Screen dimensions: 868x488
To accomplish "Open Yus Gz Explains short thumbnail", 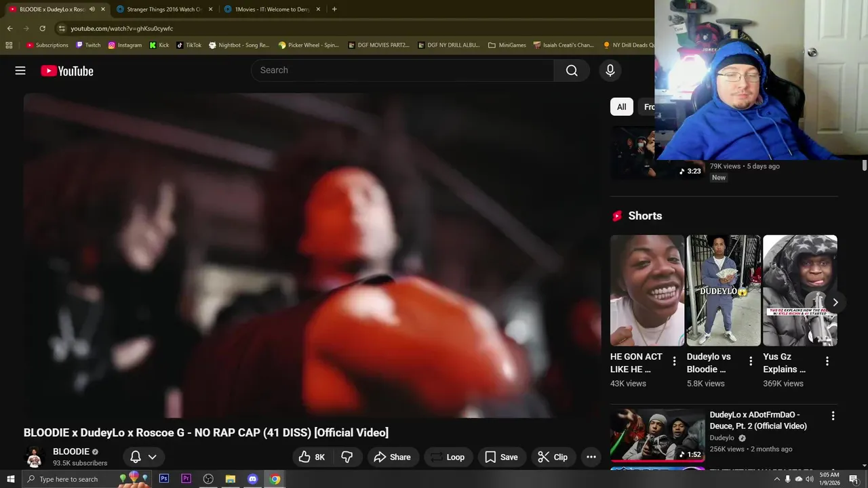I will point(800,291).
